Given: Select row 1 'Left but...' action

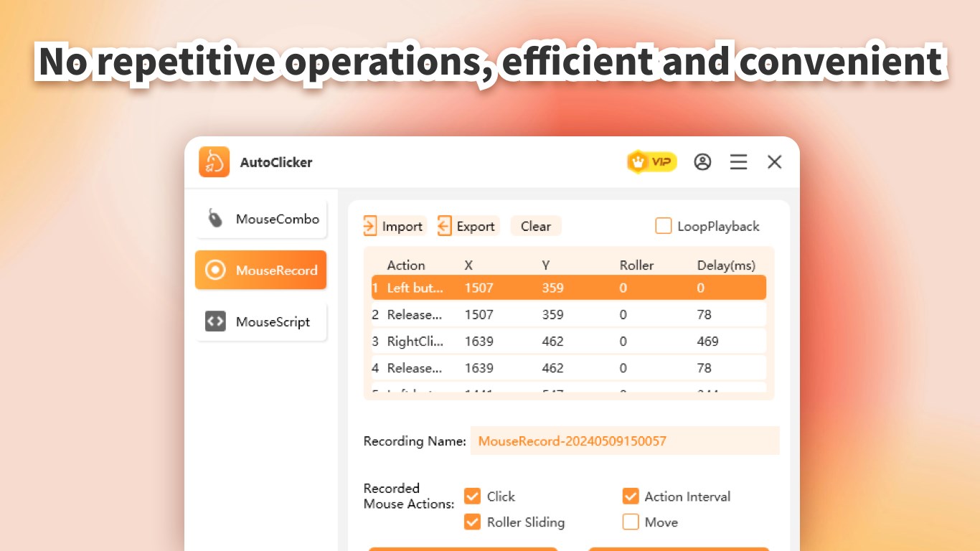Looking at the screenshot, I should (x=568, y=288).
